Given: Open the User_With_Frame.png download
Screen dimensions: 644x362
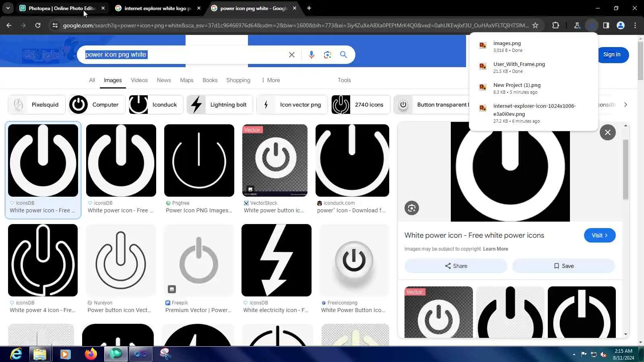Looking at the screenshot, I should click(x=533, y=67).
